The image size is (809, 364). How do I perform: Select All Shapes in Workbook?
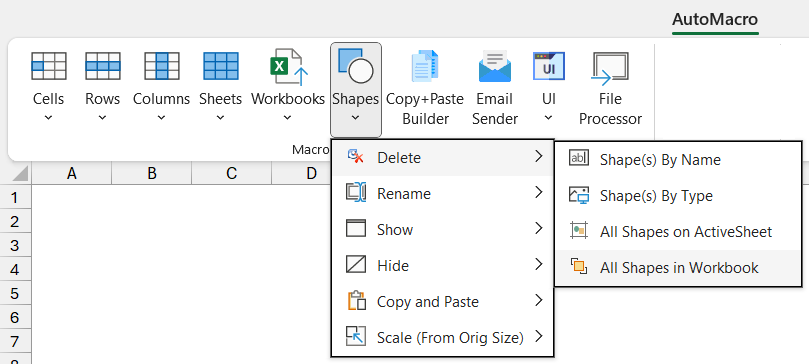678,268
